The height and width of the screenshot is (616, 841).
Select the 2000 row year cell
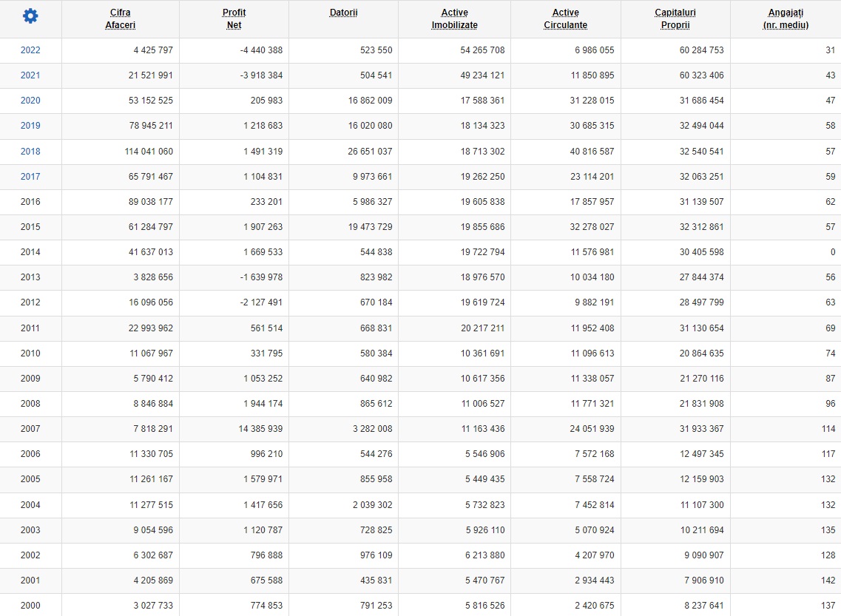click(x=30, y=606)
